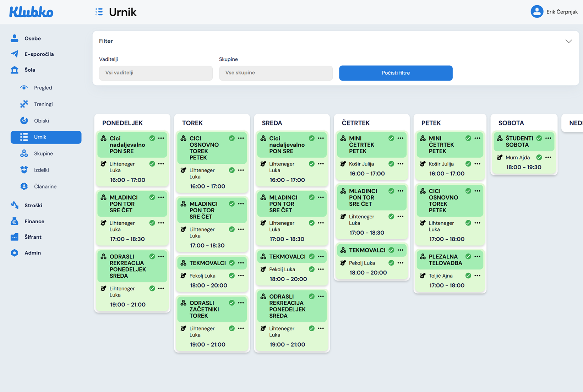Toggle green check on ŠTUDENTI SOBOTA card

point(539,138)
